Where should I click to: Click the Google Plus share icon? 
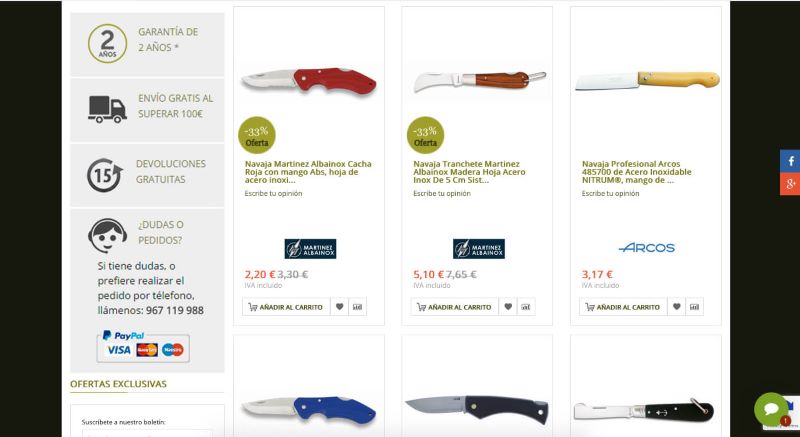(790, 184)
